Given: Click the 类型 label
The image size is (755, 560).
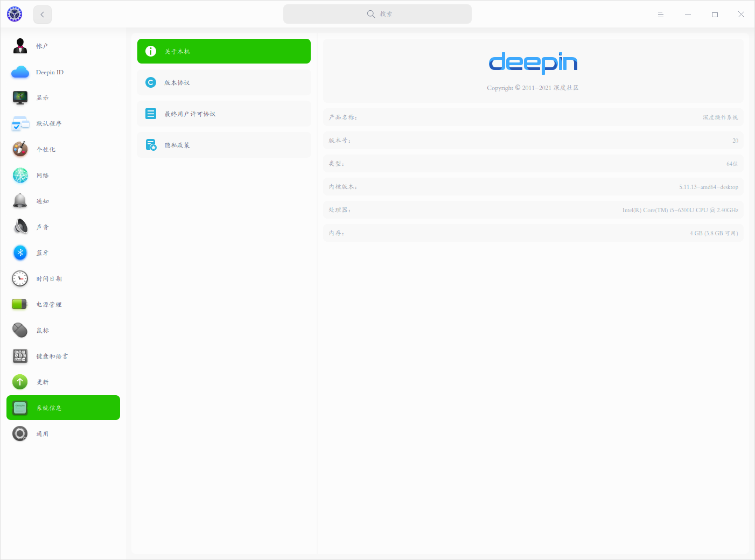Looking at the screenshot, I should 337,164.
